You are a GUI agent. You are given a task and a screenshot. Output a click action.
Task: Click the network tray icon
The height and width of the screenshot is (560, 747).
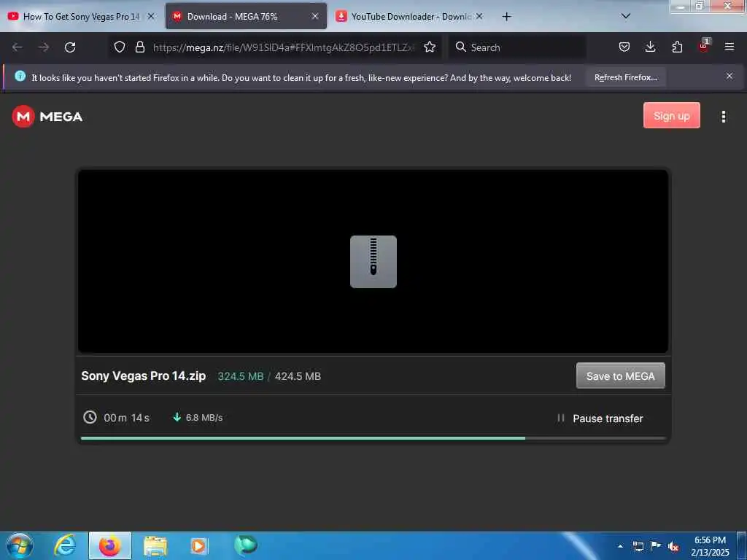click(638, 546)
